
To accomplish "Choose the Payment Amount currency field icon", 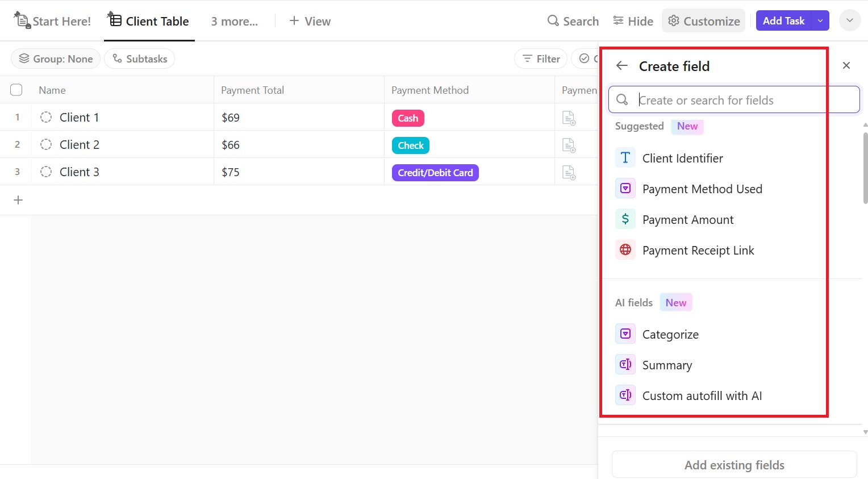I will click(625, 219).
